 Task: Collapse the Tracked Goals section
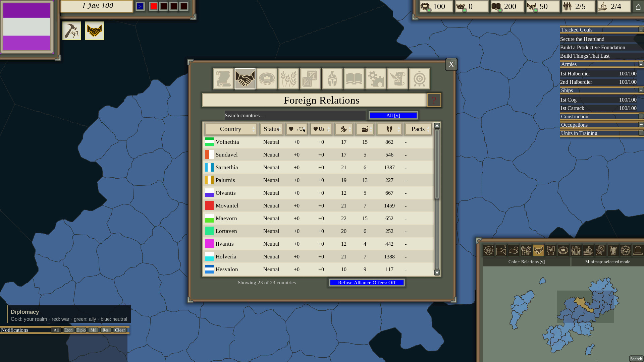pyautogui.click(x=641, y=29)
